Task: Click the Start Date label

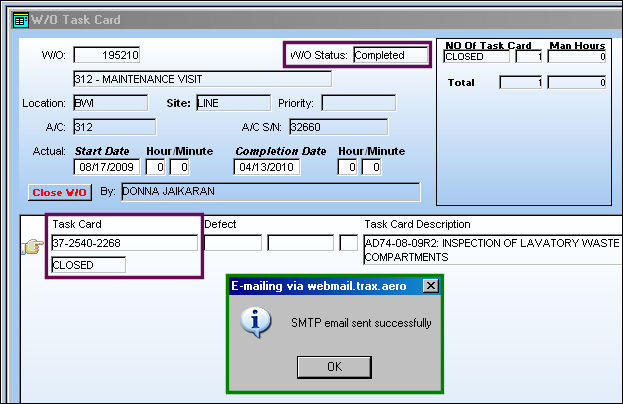Action: pyautogui.click(x=102, y=151)
